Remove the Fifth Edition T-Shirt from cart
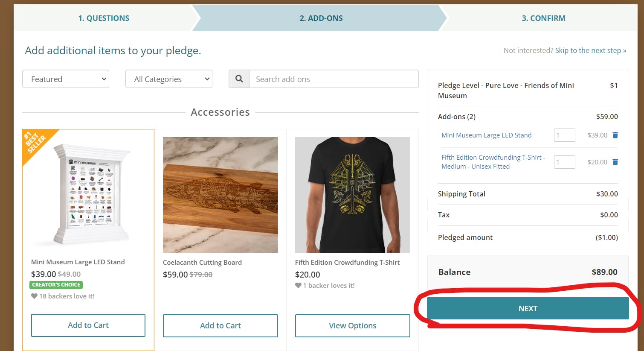Screen dimensions: 644x351 click(615, 162)
